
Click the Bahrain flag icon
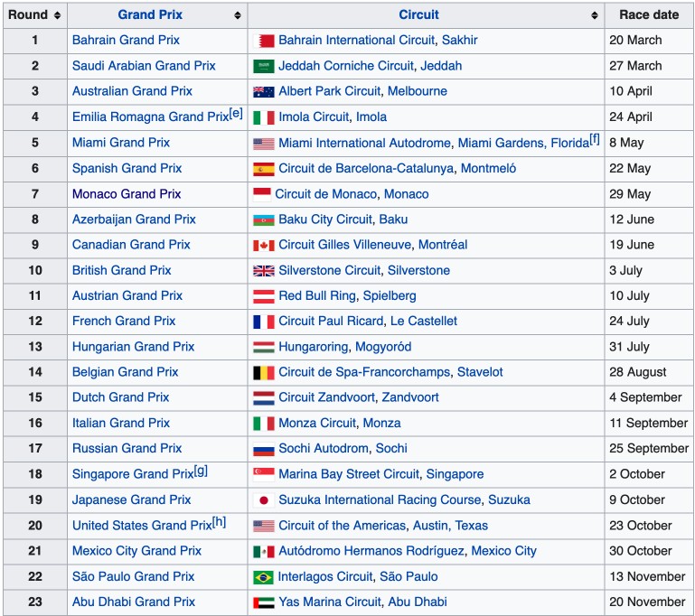pyautogui.click(x=264, y=41)
